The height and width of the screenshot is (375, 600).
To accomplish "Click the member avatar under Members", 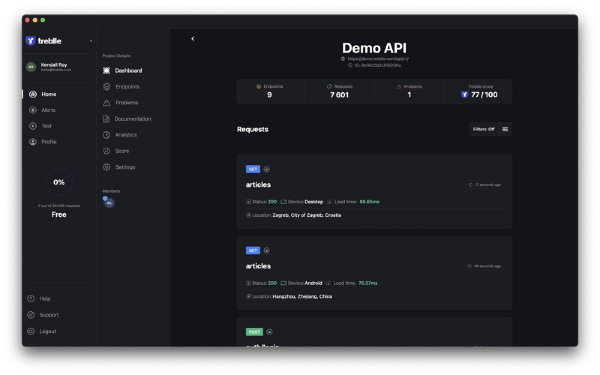I will coord(109,202).
